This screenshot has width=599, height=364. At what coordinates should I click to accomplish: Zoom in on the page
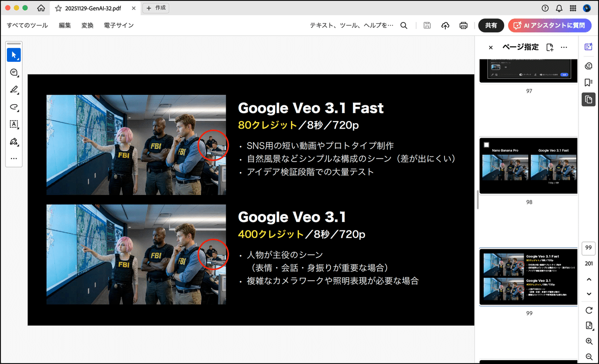(x=589, y=342)
